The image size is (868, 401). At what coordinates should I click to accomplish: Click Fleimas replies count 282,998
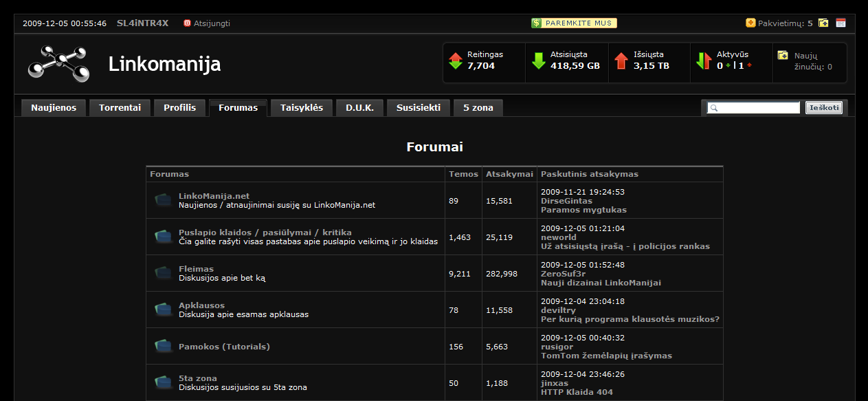[x=502, y=274]
